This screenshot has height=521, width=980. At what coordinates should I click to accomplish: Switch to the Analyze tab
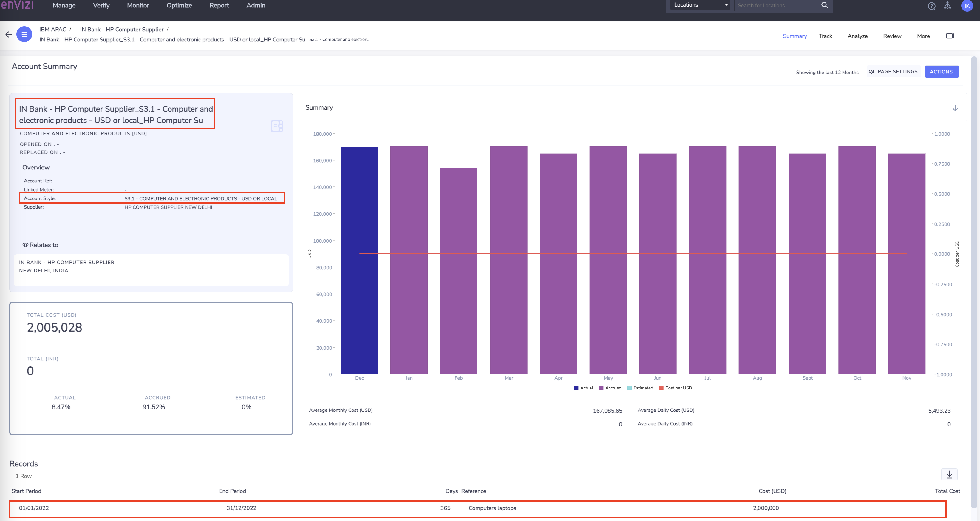tap(857, 36)
